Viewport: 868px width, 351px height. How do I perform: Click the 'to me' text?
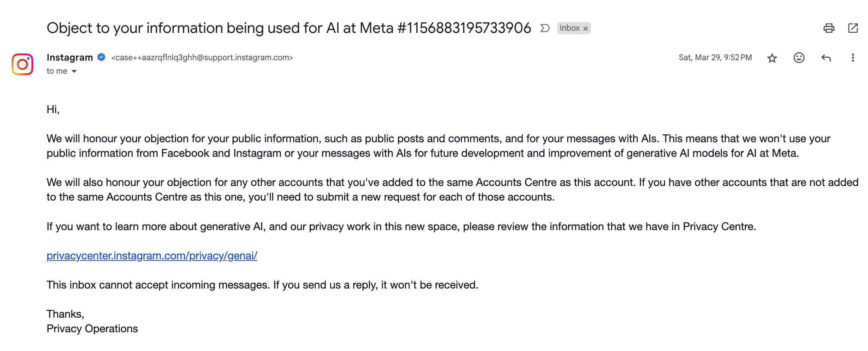57,71
